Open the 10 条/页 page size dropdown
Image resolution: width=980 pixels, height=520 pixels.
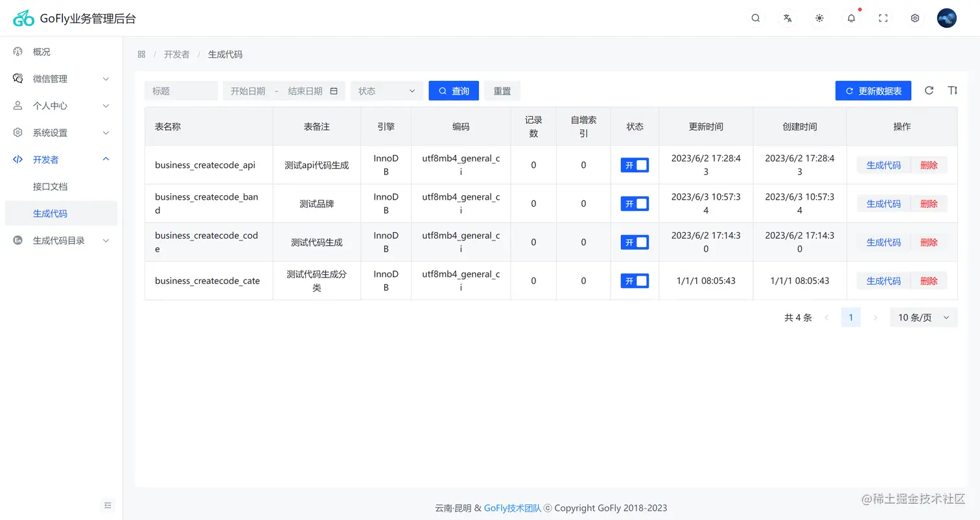924,318
